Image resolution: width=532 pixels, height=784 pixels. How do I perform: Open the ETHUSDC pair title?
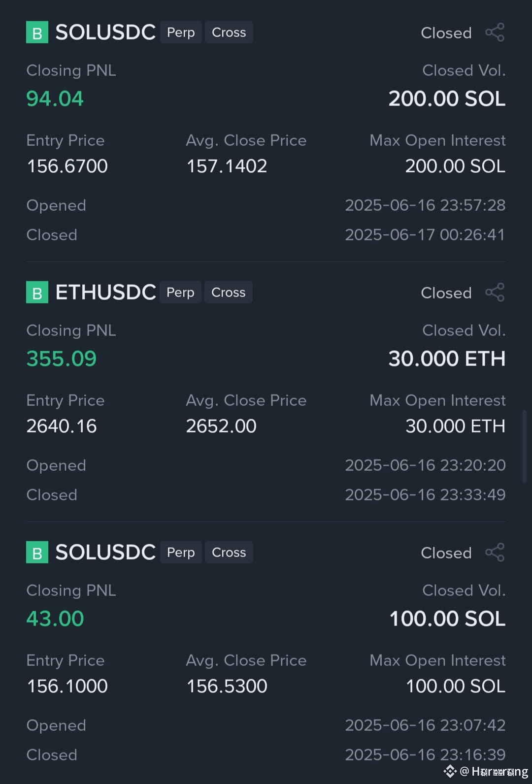pyautogui.click(x=106, y=293)
